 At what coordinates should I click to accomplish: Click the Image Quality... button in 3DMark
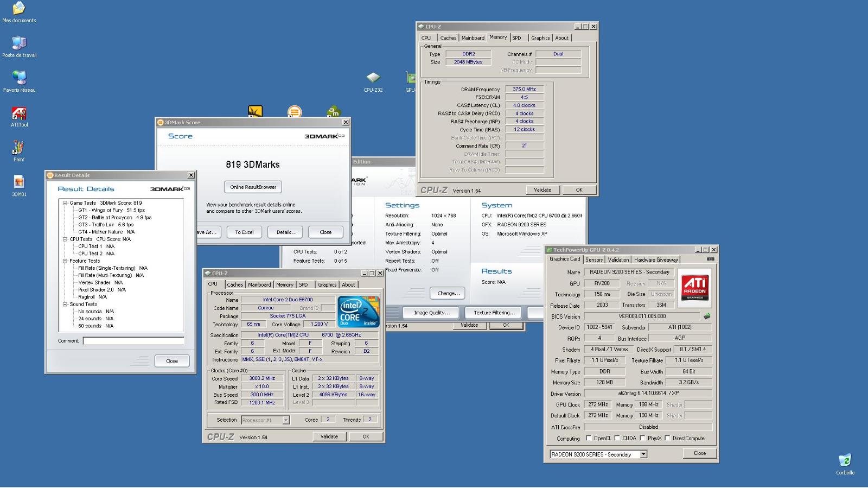[x=432, y=313]
